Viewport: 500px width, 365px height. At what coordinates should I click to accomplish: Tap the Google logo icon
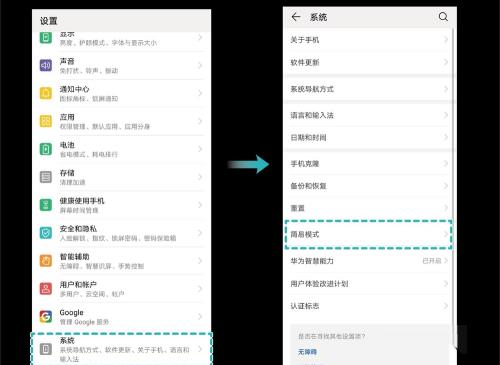[x=46, y=316]
